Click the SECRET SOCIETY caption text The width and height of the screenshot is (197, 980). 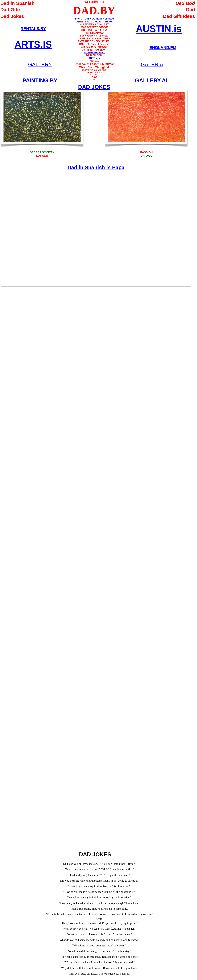pyautogui.click(x=42, y=152)
